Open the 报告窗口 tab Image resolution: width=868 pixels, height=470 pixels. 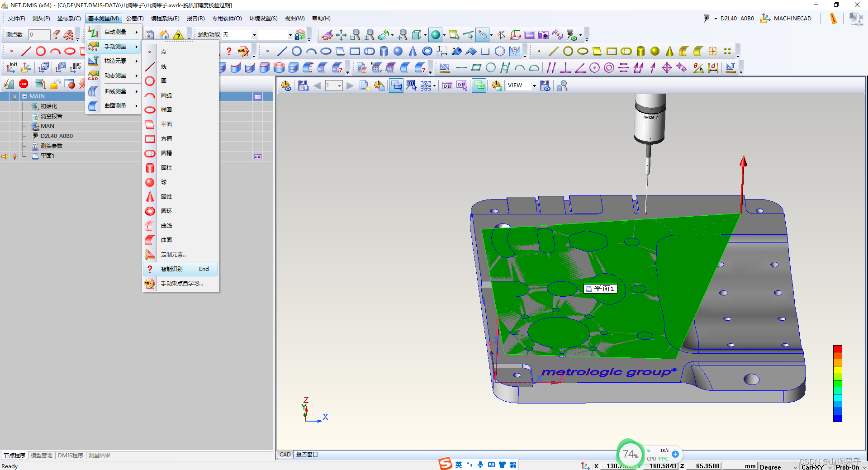coord(307,454)
